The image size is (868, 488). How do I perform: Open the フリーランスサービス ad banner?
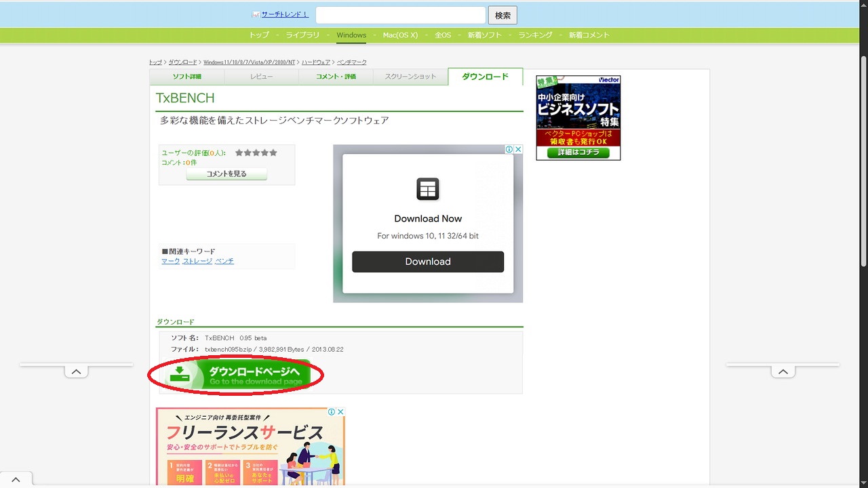(250, 447)
